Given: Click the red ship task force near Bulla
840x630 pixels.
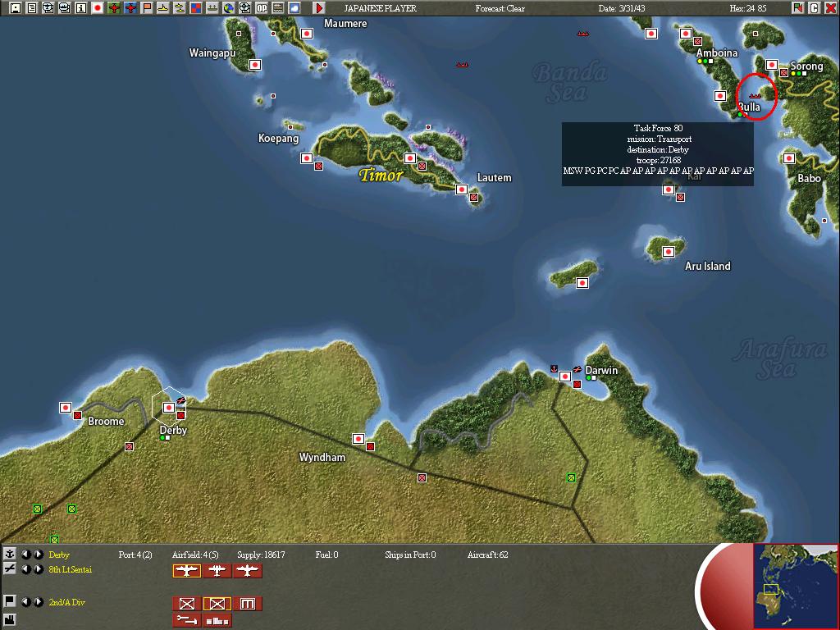Looking at the screenshot, I should coord(755,96).
